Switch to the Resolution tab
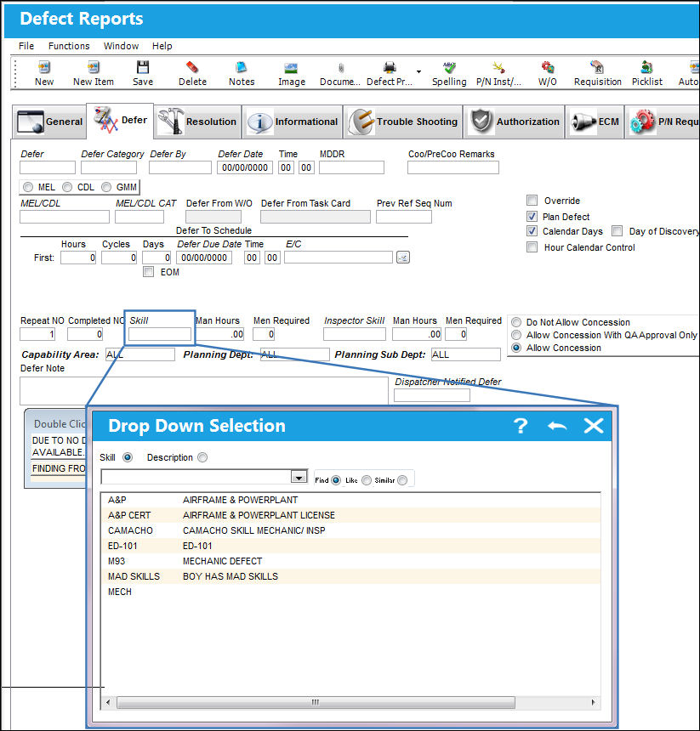Screen dimensions: 700x731 197,122
